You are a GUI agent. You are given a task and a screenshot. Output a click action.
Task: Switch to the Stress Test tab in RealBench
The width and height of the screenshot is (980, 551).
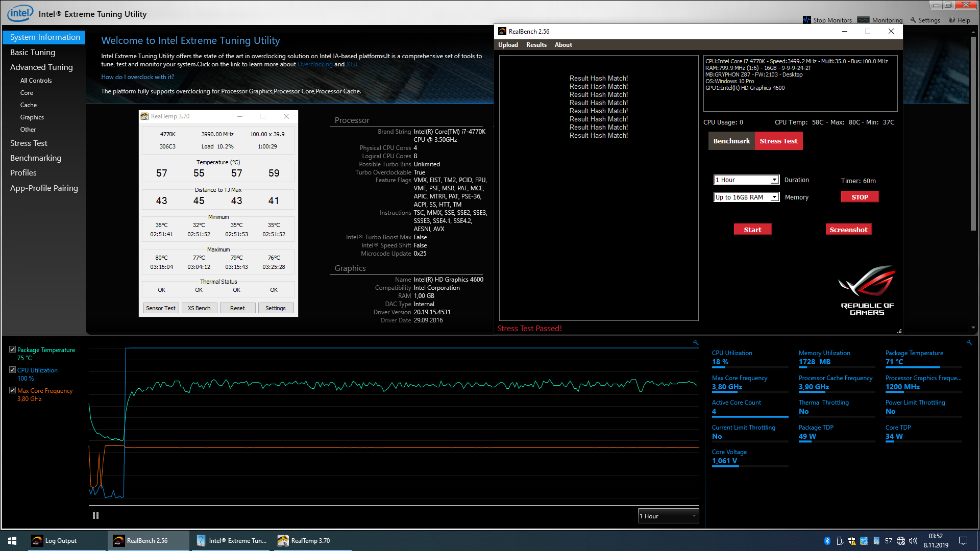(778, 141)
